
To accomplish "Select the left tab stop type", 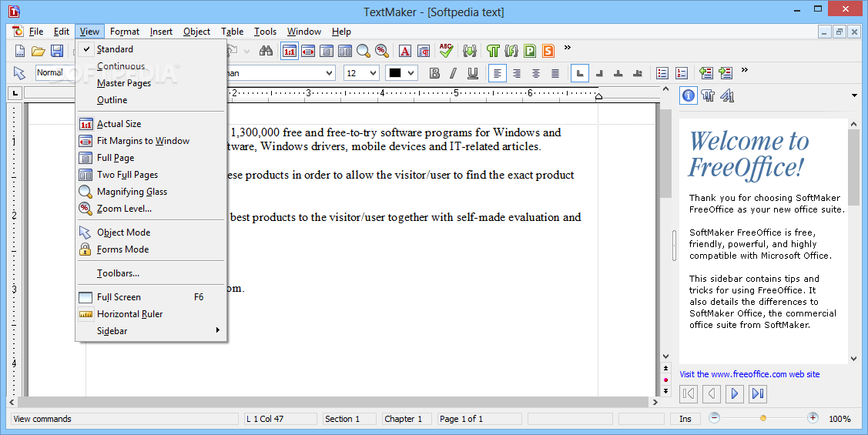I will pos(580,73).
